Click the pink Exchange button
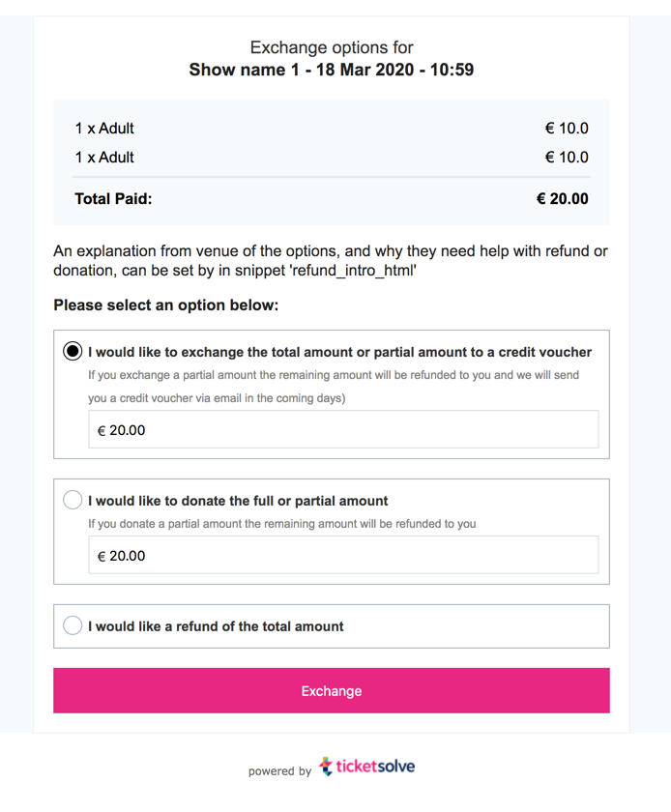Image resolution: width=671 pixels, height=812 pixels. (x=331, y=690)
